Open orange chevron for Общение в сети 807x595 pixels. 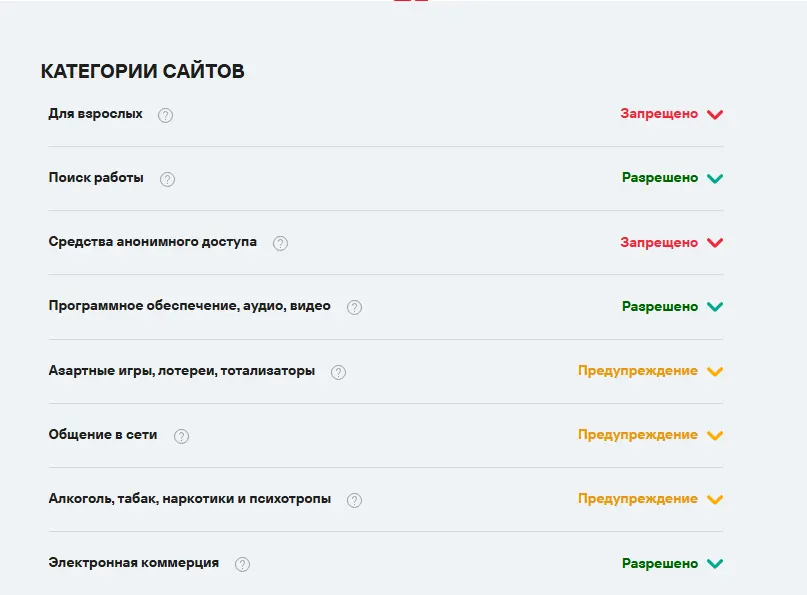(715, 435)
